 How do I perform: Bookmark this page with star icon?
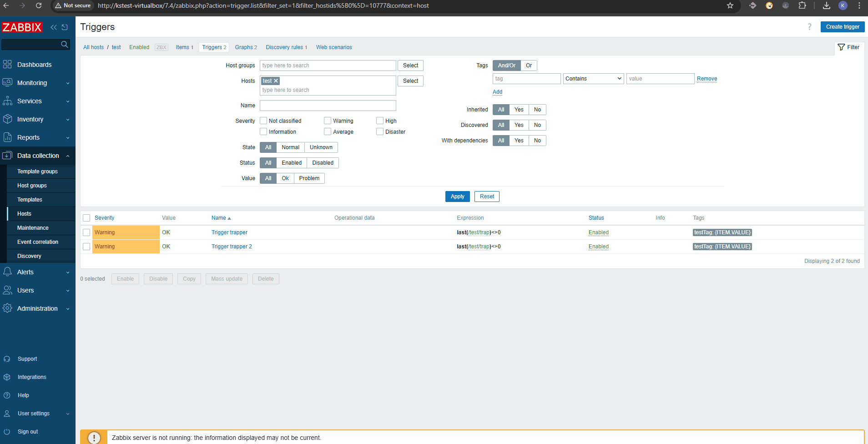click(x=730, y=5)
